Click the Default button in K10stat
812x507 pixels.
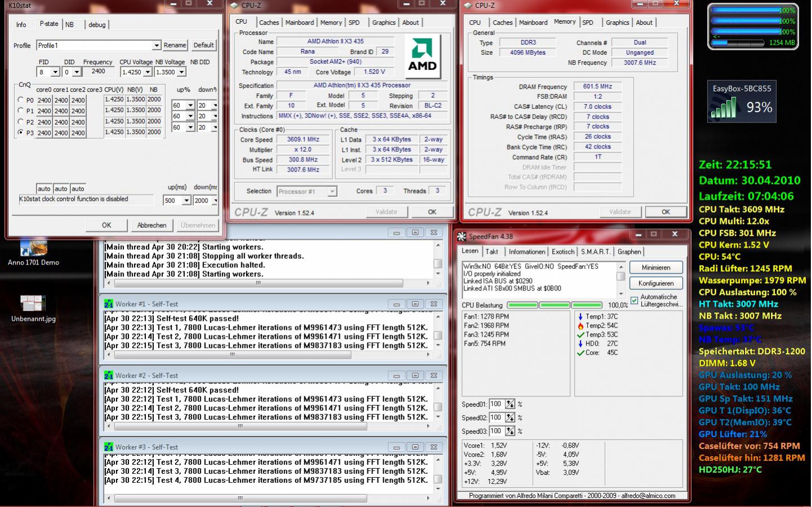(203, 46)
